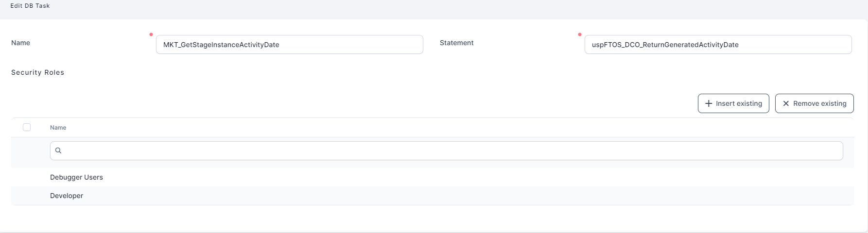
Task: Click the plus icon on Insert existing
Action: point(709,103)
